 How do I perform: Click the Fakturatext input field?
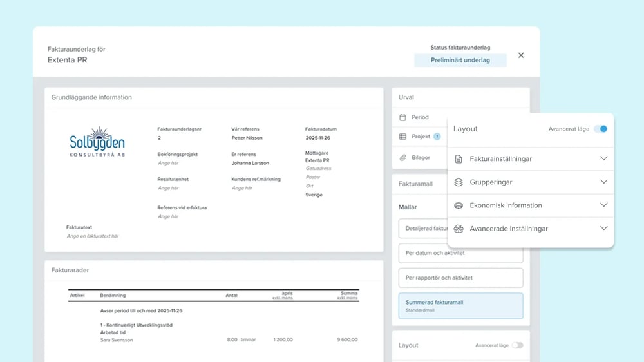pos(93,236)
